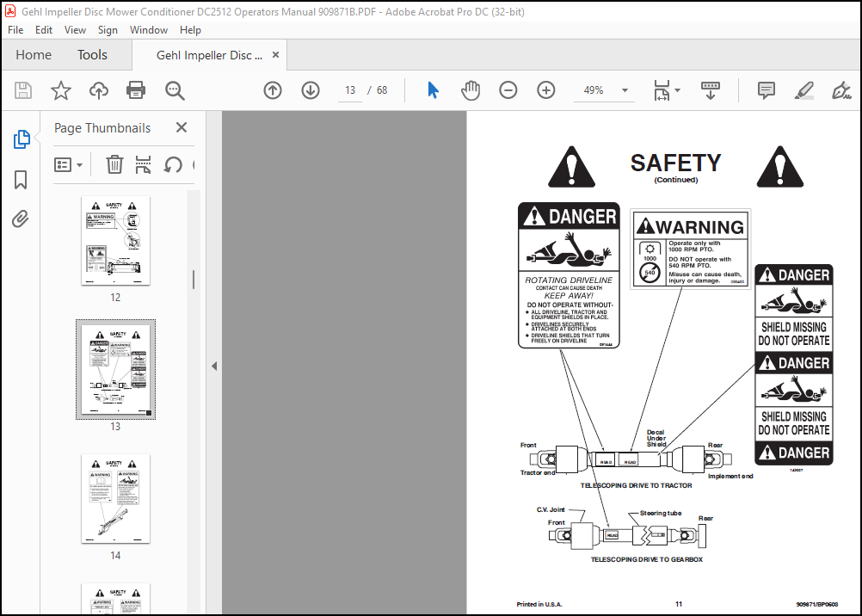Select the Gehl Impeller Disc document tab
This screenshot has width=862, height=616.
click(x=209, y=55)
